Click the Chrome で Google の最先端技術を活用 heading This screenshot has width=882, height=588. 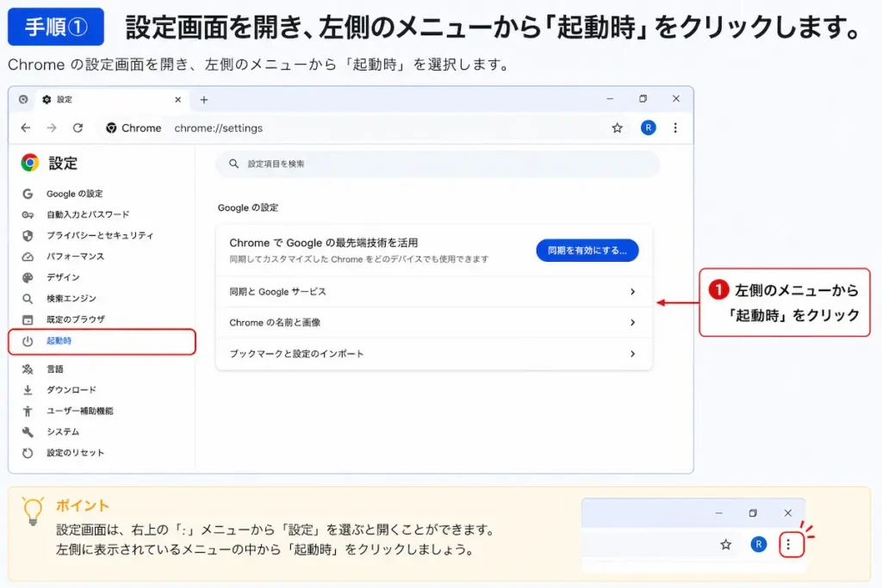pyautogui.click(x=324, y=243)
